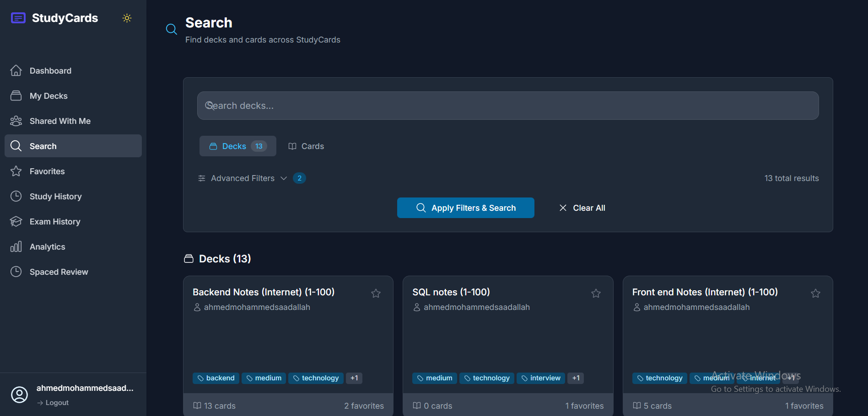This screenshot has width=868, height=416.
Task: Click technology tag on Front end Notes
Action: click(x=660, y=378)
